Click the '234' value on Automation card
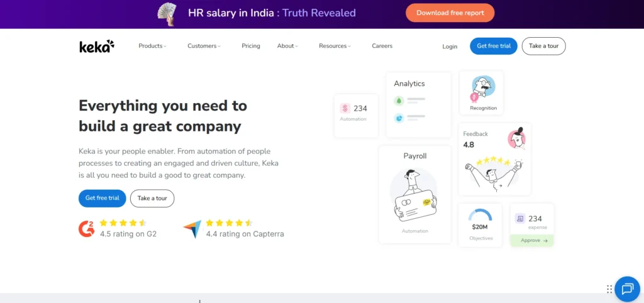The image size is (644, 303). click(360, 108)
